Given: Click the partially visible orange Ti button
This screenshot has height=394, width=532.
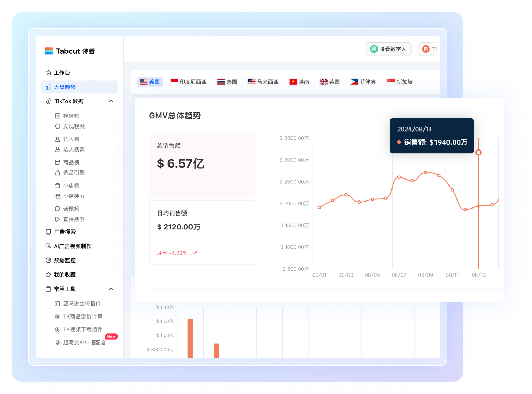Looking at the screenshot, I should pos(429,49).
